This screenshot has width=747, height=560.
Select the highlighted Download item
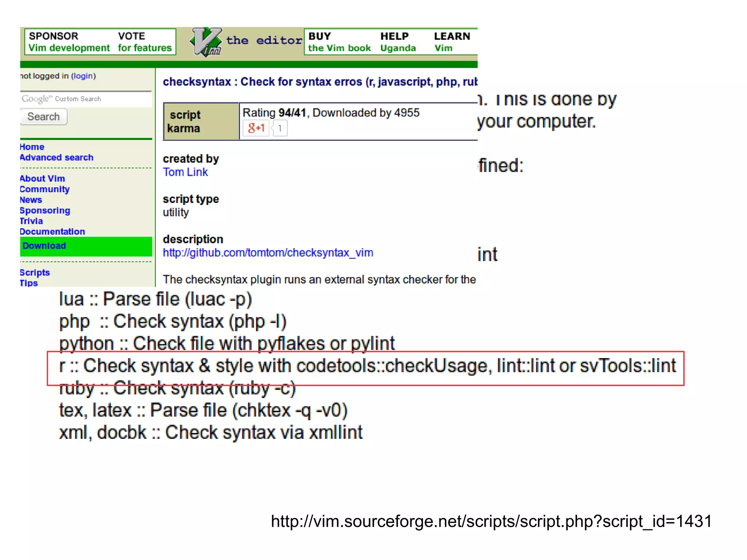pos(86,246)
